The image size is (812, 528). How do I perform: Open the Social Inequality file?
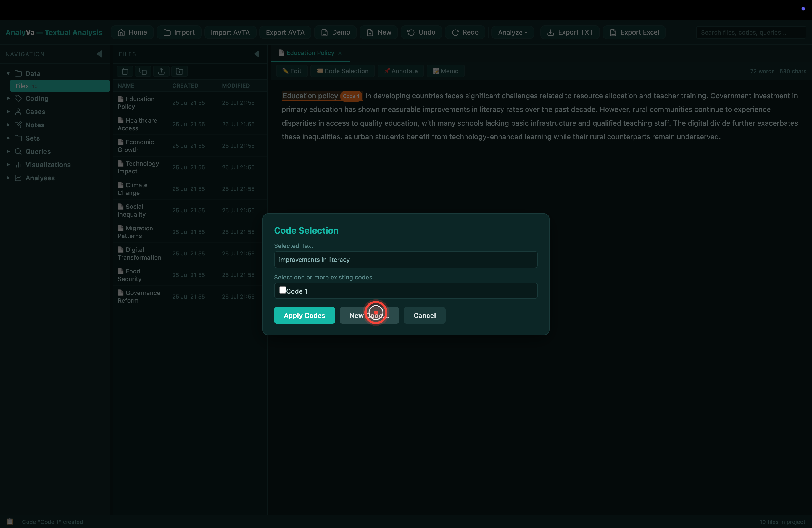pyautogui.click(x=190, y=210)
